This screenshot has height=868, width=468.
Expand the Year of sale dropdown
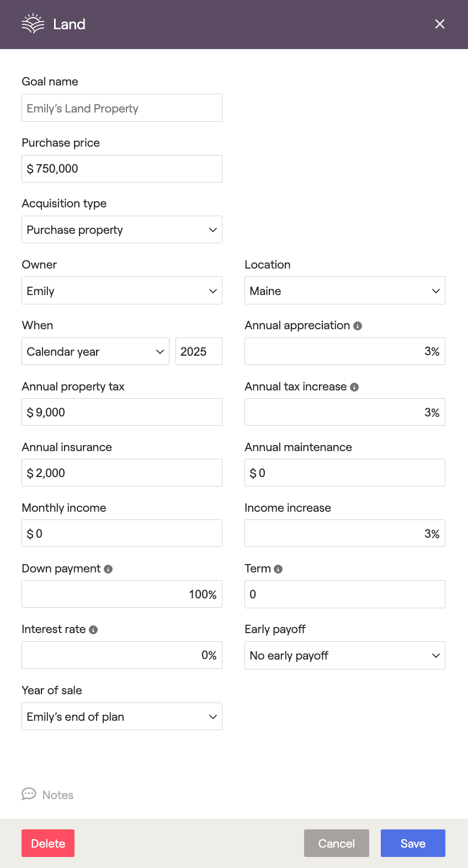click(x=121, y=716)
